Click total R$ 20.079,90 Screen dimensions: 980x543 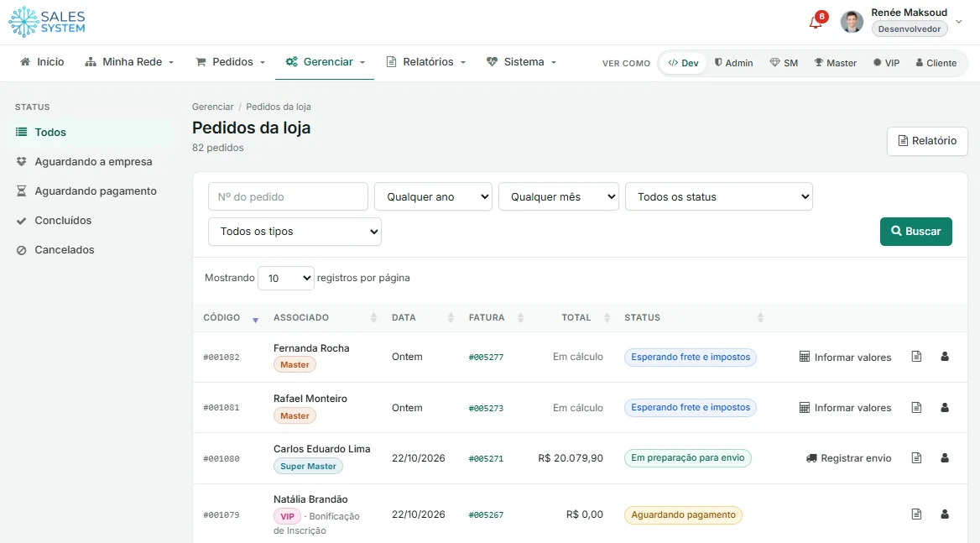[x=570, y=458]
